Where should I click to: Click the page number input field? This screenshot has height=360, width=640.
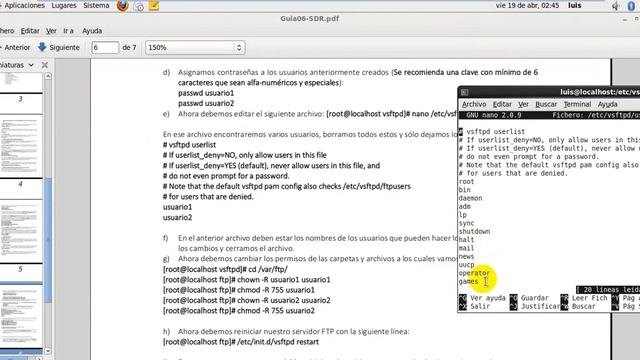(105, 47)
